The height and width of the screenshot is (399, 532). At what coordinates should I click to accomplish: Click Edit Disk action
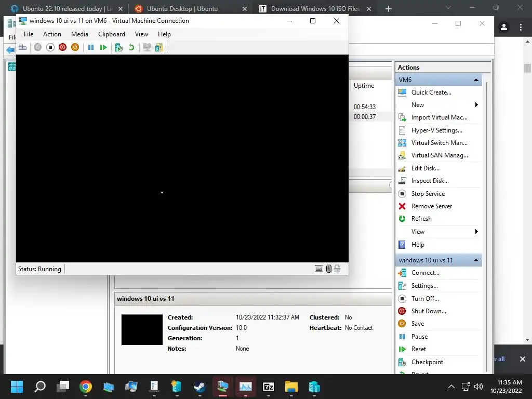[x=425, y=168]
